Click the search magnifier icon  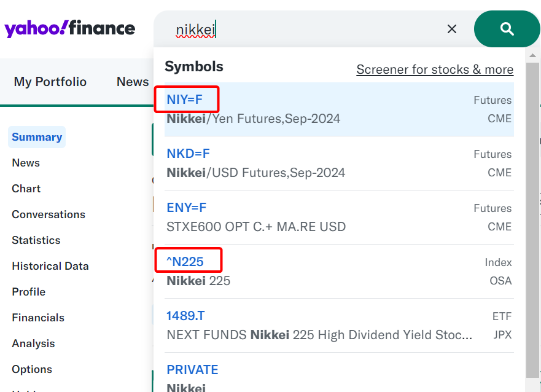507,29
